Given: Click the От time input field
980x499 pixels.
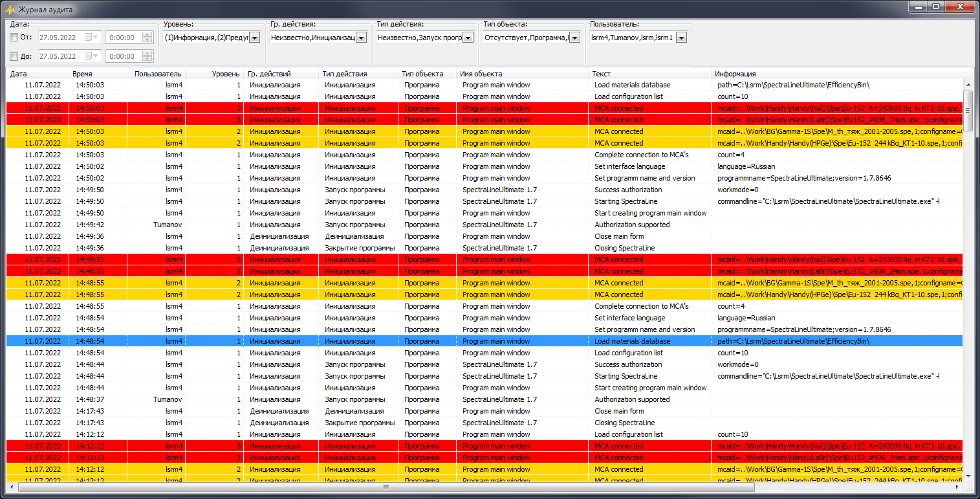Looking at the screenshot, I should (x=123, y=38).
